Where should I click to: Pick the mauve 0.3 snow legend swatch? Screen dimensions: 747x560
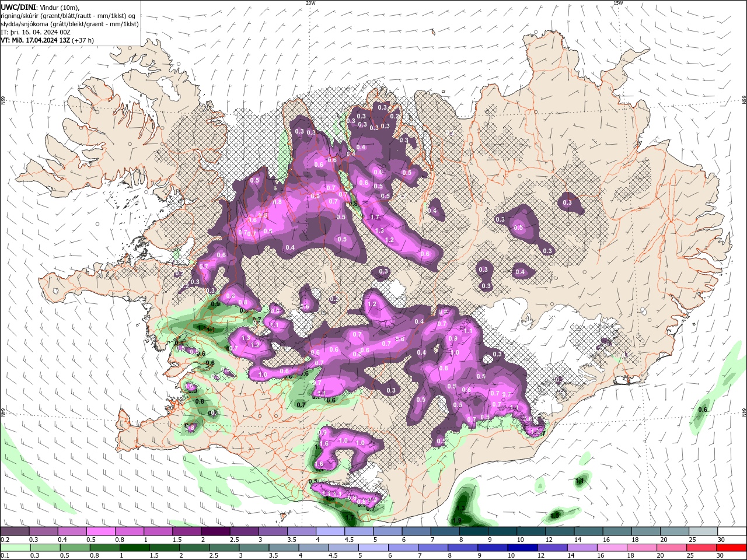point(43,531)
